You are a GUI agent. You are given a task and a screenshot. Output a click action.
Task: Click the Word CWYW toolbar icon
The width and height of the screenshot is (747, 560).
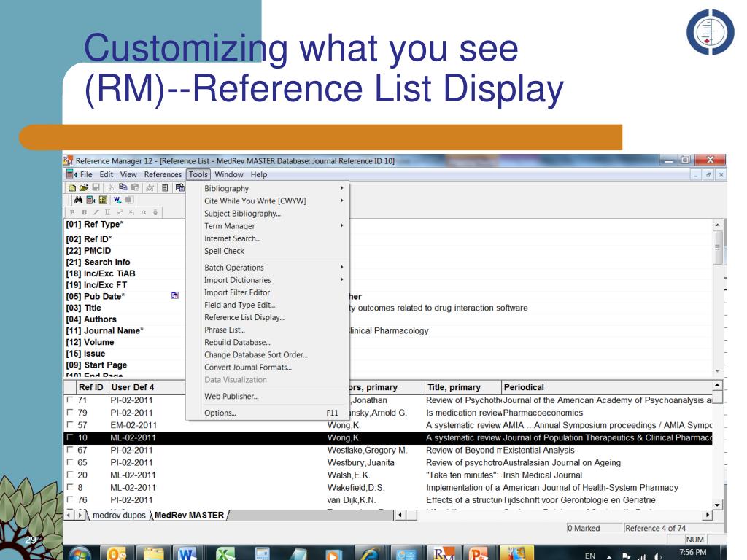[117, 200]
